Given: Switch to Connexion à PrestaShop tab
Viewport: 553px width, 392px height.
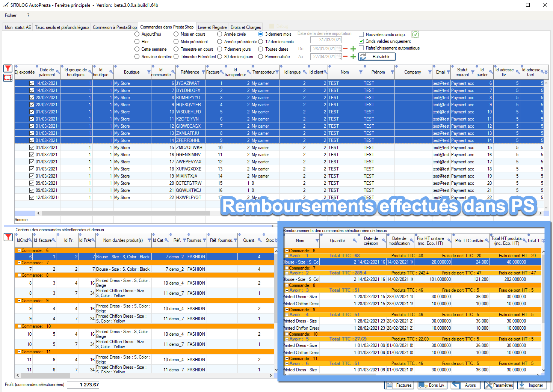Looking at the screenshot, I should point(115,27).
